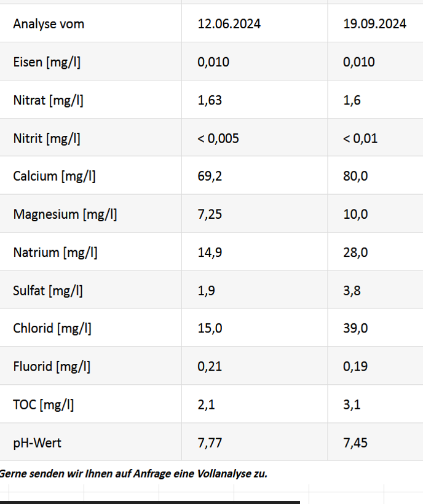Click the "Natrium [mg/l]" row label

click(55, 253)
